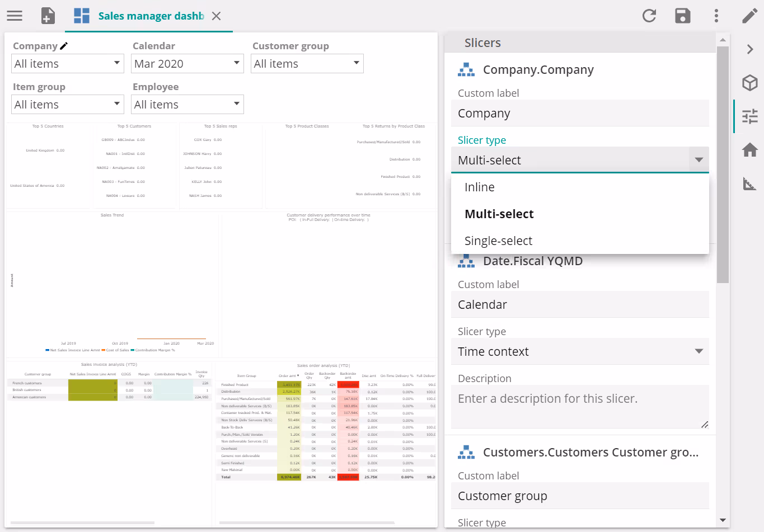The height and width of the screenshot is (532, 764).
Task: Open the three-dot more options menu
Action: coord(716,16)
